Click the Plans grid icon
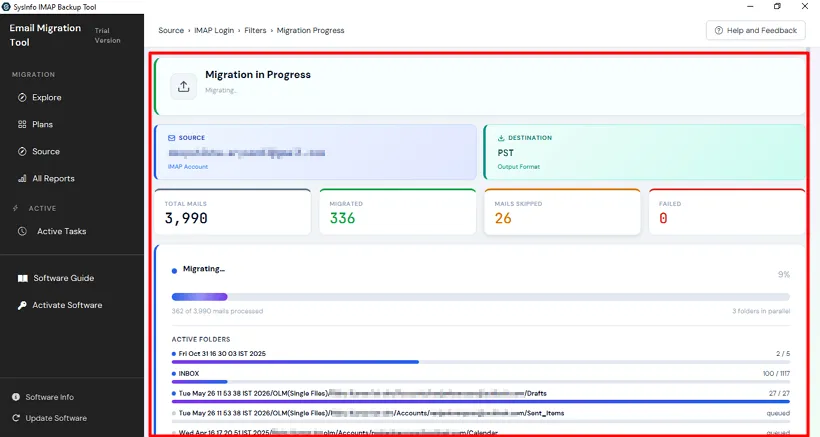 click(x=22, y=124)
